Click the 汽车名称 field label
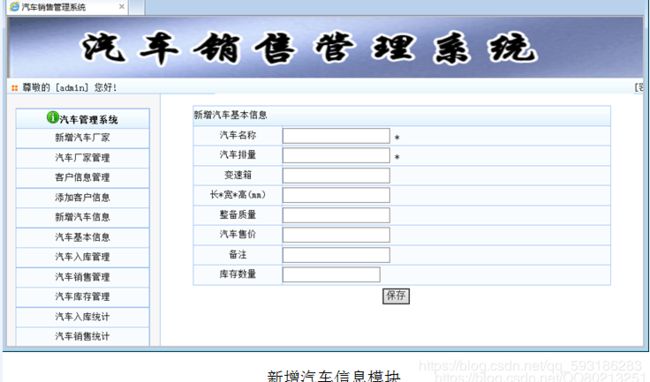 [238, 135]
